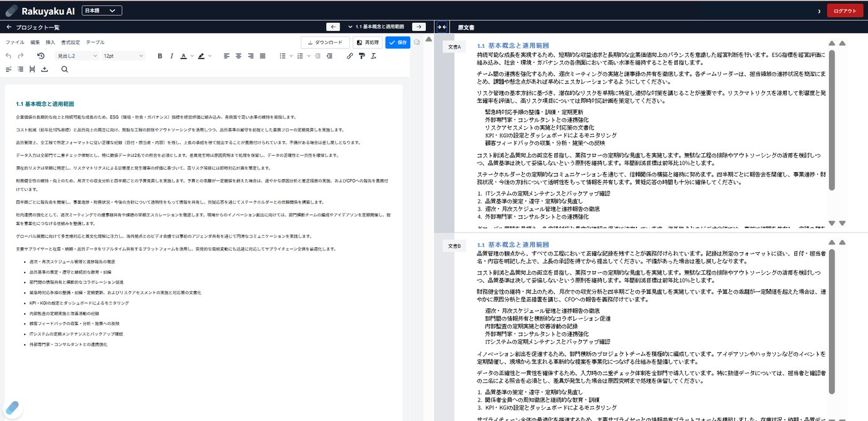Insert a page break
The height and width of the screenshot is (421, 868).
[x=32, y=69]
